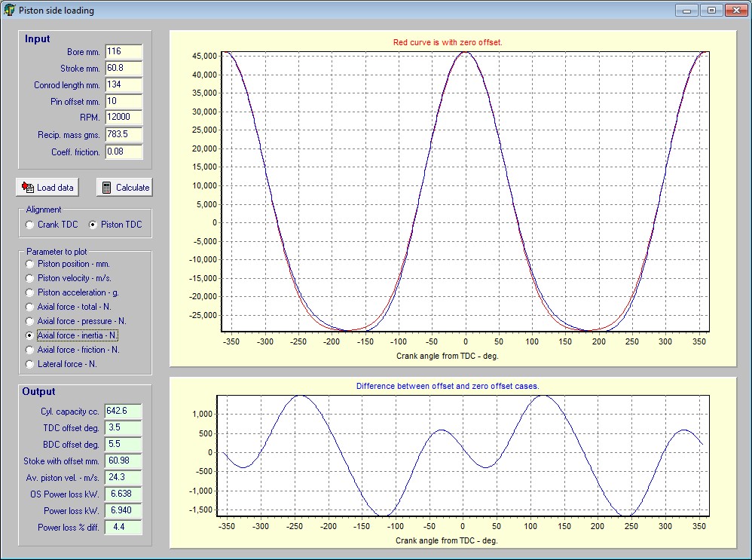Maximize the Piston side loading window

click(x=710, y=11)
